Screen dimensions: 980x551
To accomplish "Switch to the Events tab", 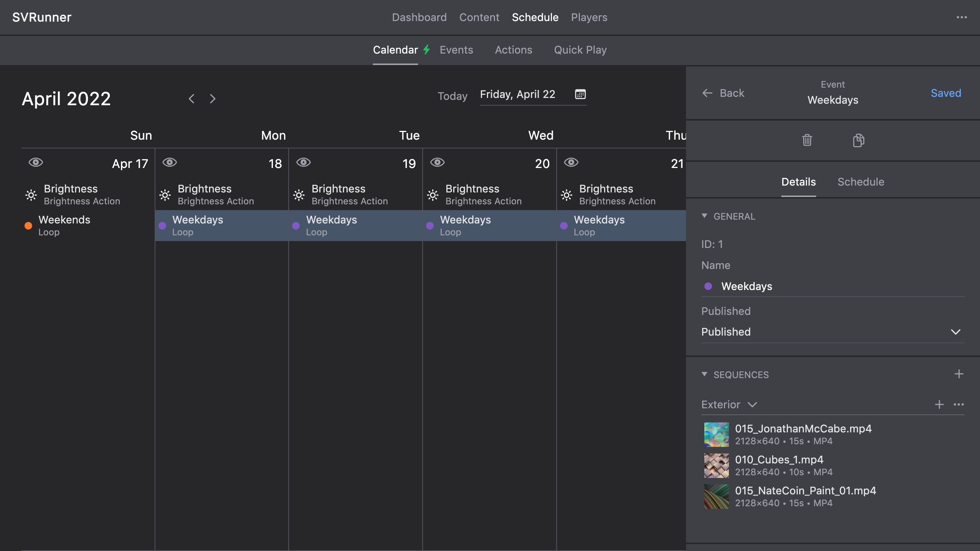I will click(456, 50).
